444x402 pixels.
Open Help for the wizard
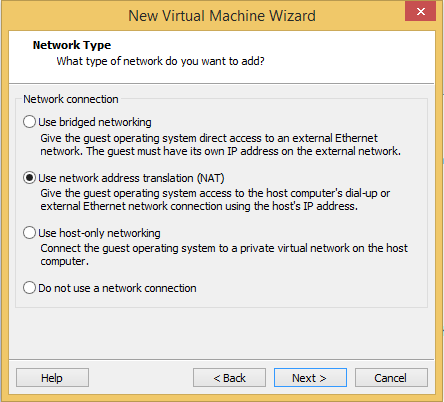pos(52,378)
